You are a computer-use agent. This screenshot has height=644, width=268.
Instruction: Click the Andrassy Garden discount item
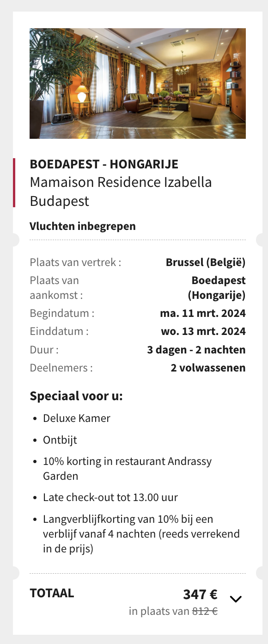coord(128,469)
